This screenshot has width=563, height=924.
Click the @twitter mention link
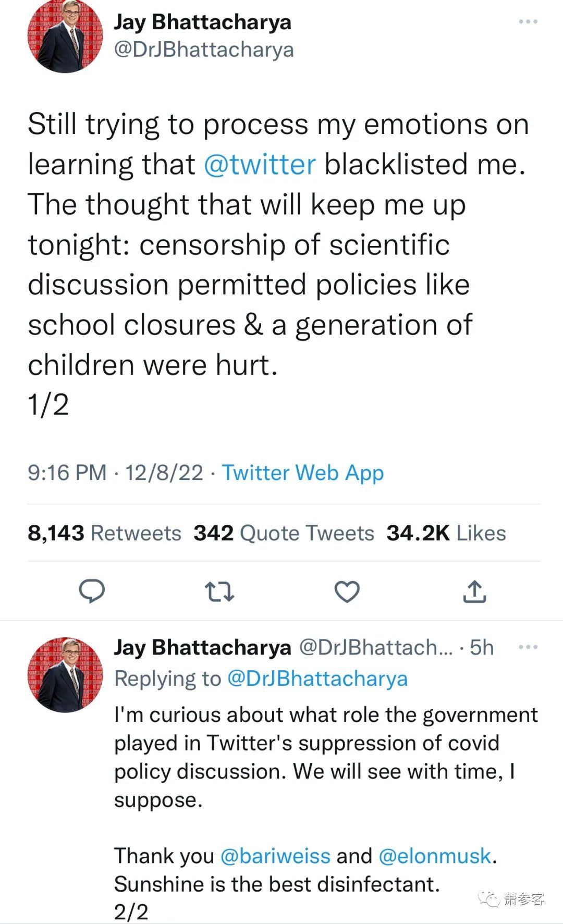tap(260, 165)
